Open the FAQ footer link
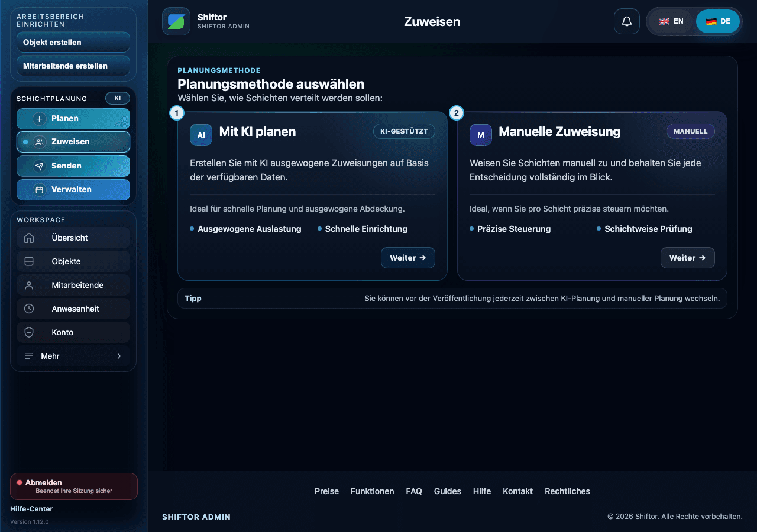 tap(414, 491)
